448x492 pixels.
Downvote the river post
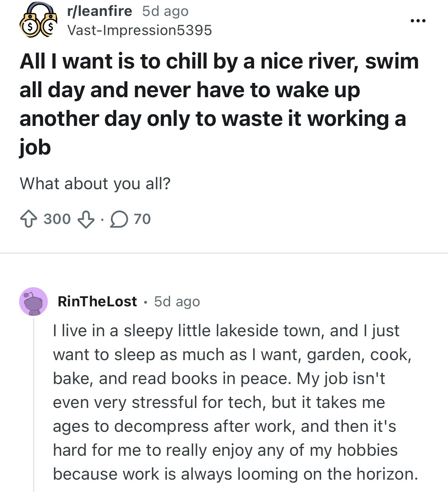pyautogui.click(x=86, y=219)
